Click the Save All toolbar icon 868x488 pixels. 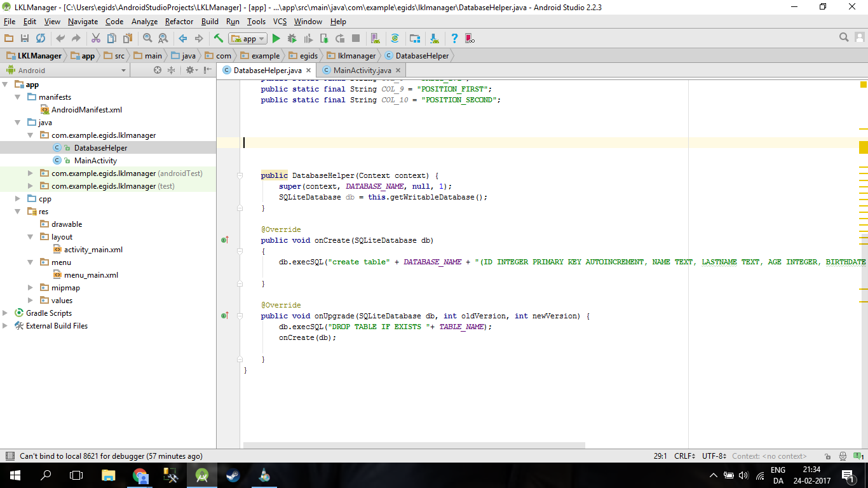click(25, 39)
